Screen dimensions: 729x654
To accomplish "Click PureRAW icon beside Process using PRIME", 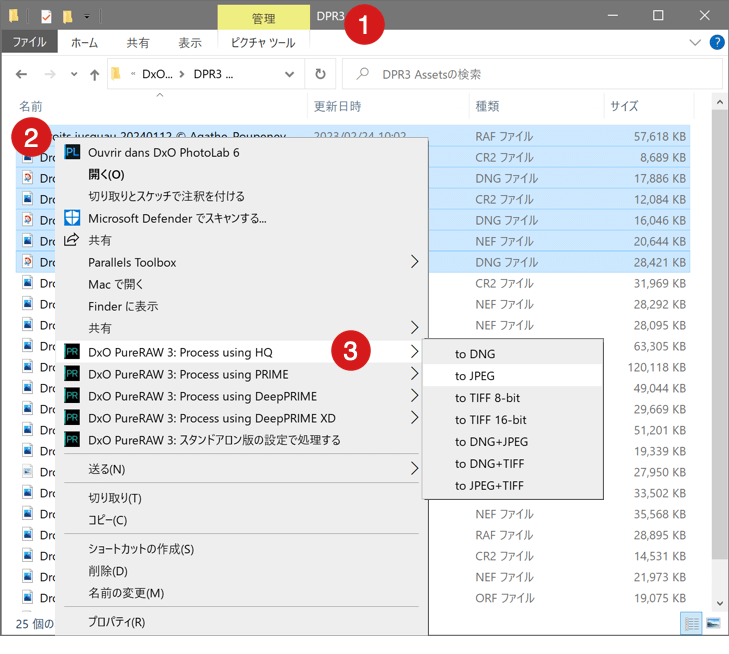I will (72, 374).
